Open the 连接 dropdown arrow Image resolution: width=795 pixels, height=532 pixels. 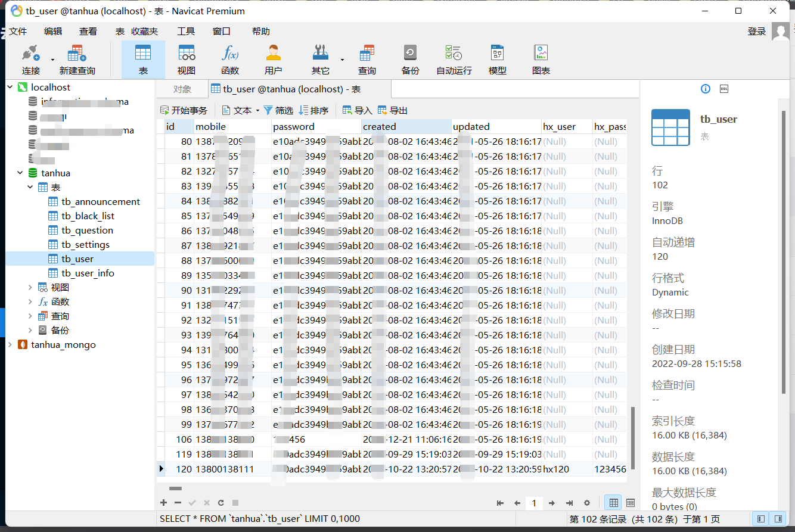(x=52, y=60)
